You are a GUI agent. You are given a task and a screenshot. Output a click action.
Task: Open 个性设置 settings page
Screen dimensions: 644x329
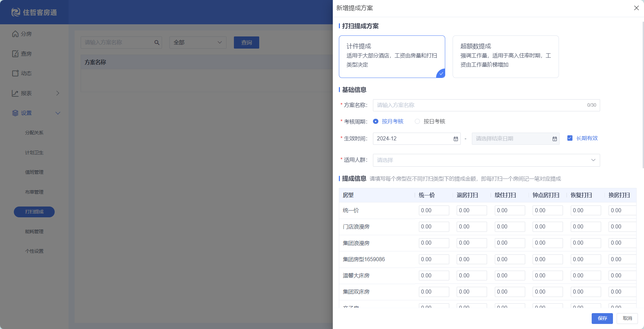[34, 251]
